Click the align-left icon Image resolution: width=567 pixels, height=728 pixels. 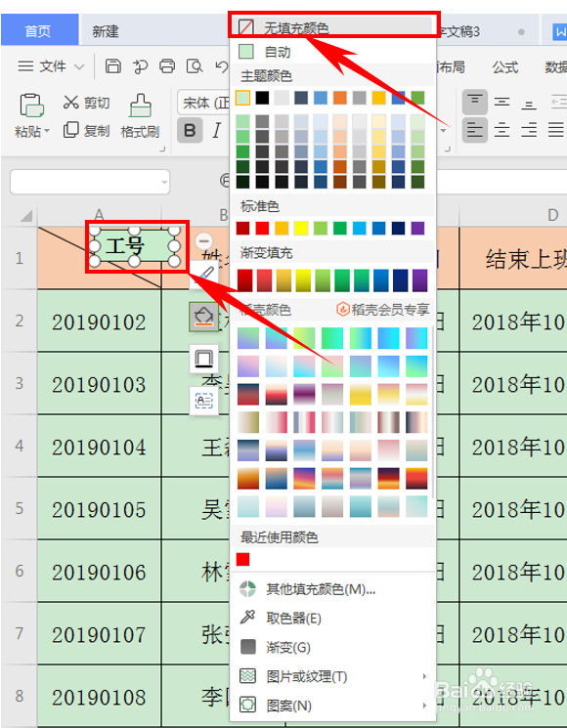pyautogui.click(x=474, y=130)
